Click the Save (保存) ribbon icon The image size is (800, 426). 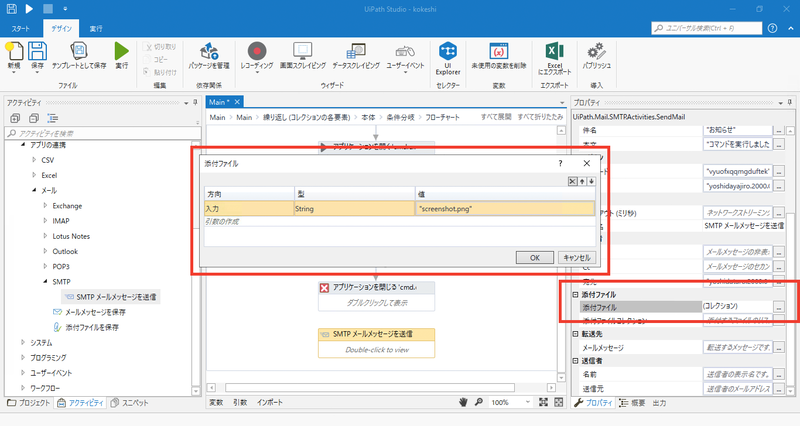tap(37, 53)
